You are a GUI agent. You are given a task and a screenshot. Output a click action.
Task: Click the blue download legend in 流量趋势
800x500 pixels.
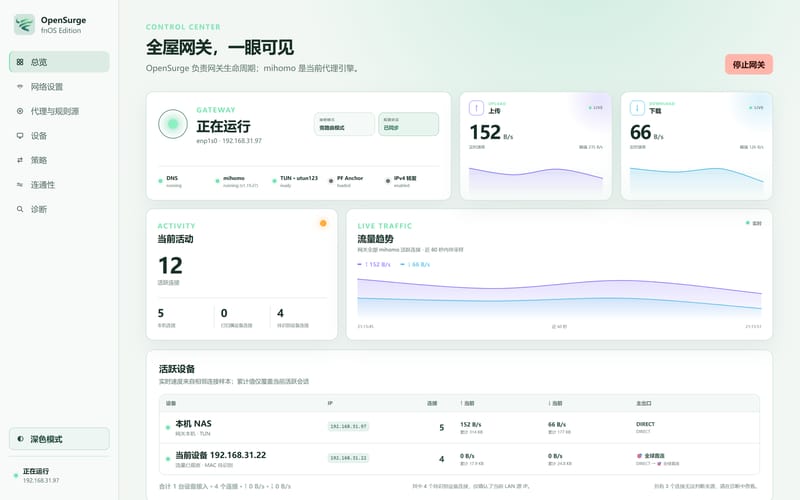click(x=415, y=264)
